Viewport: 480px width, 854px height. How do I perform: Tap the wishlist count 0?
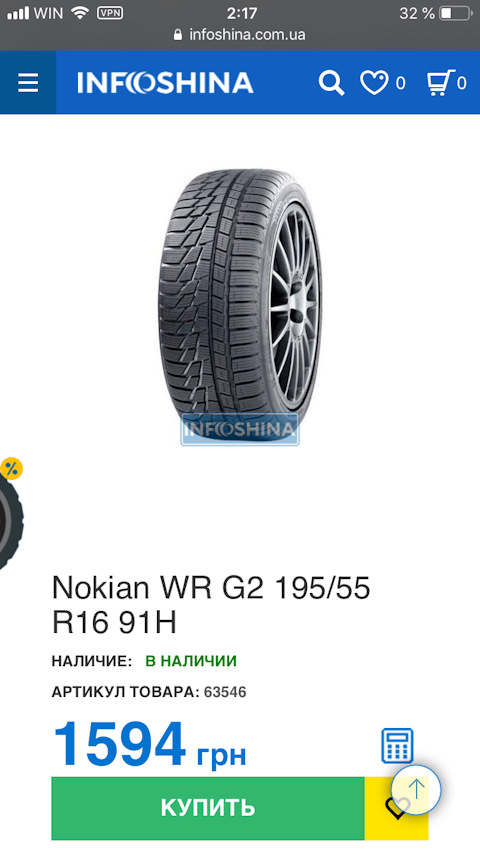(400, 83)
